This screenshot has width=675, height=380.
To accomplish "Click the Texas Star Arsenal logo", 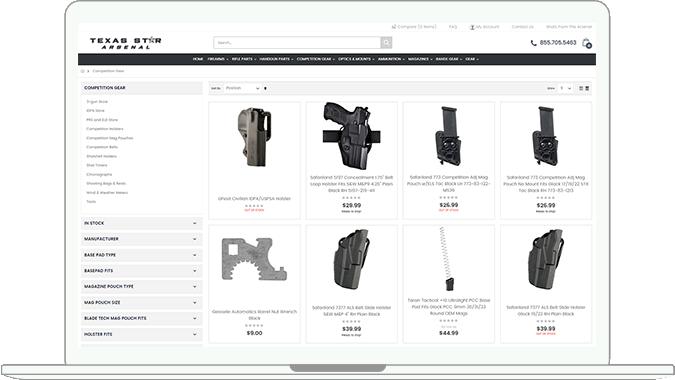I will pyautogui.click(x=125, y=43).
